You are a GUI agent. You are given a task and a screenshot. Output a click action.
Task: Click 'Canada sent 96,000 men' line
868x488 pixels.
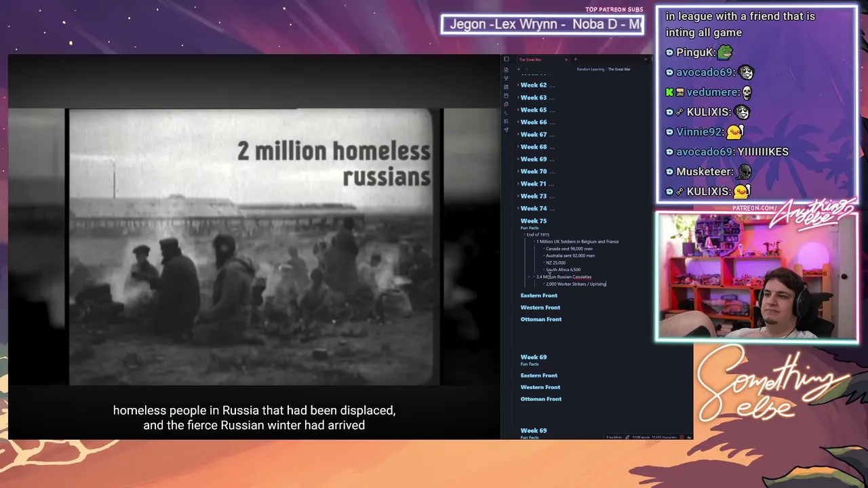(x=569, y=249)
